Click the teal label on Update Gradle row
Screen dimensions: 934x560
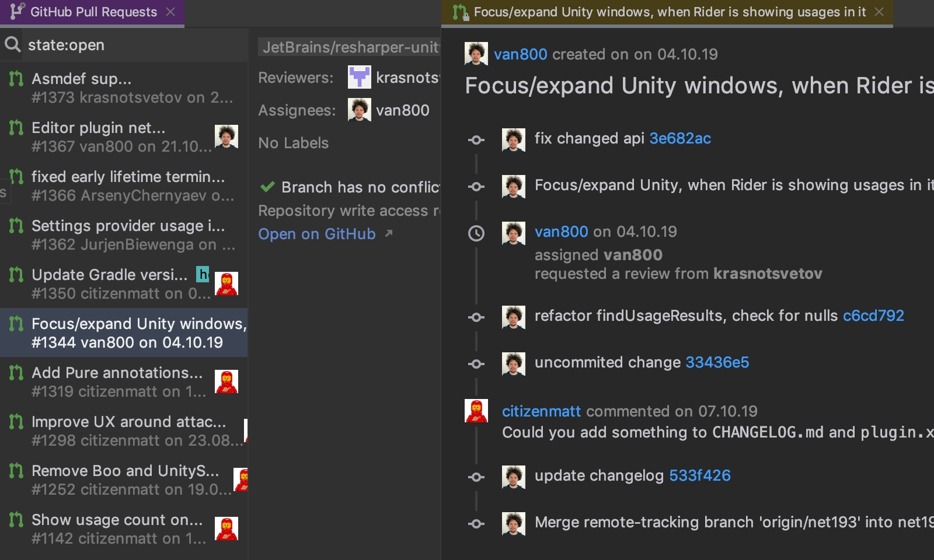203,274
